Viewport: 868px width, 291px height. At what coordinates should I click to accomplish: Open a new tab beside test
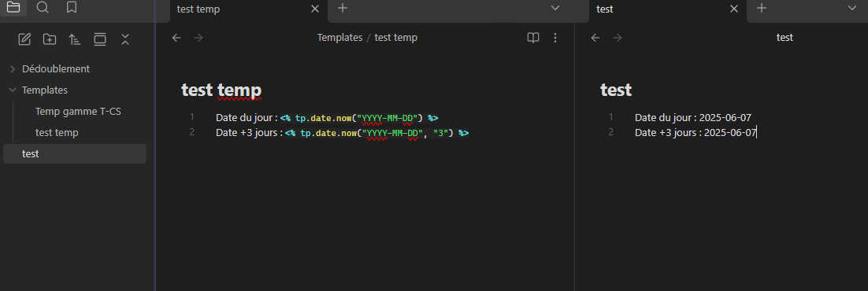[x=762, y=9]
